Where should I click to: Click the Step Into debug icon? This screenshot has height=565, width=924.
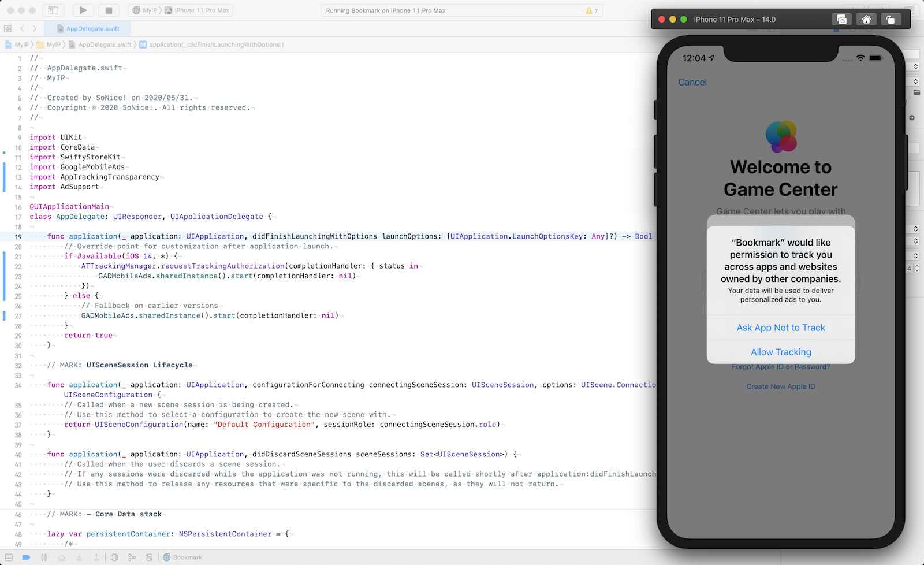[79, 557]
